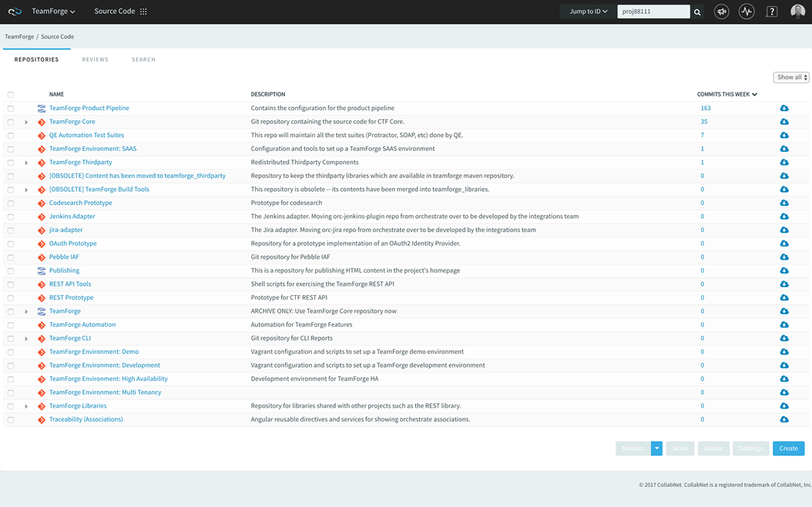Expand the TeamForge archive repository row

tap(26, 311)
